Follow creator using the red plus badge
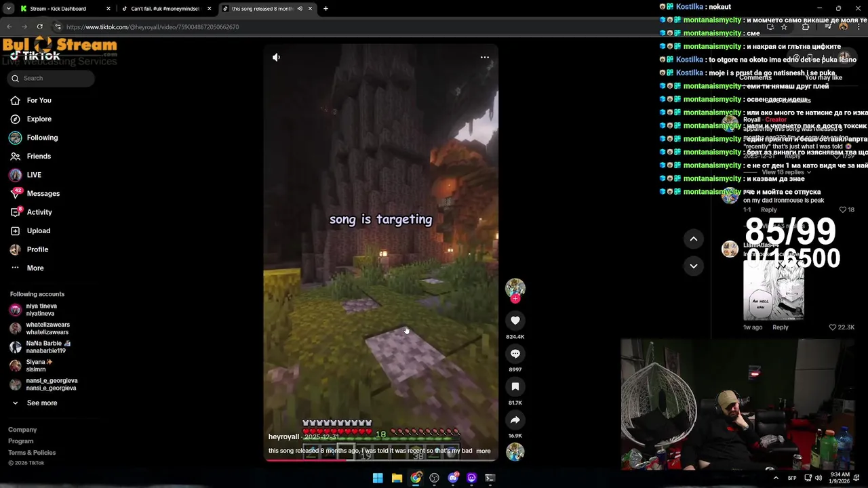This screenshot has height=488, width=868. point(515,299)
